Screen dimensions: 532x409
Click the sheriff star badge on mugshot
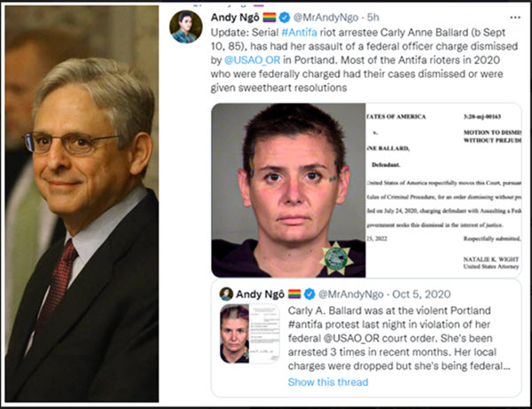pyautogui.click(x=337, y=258)
